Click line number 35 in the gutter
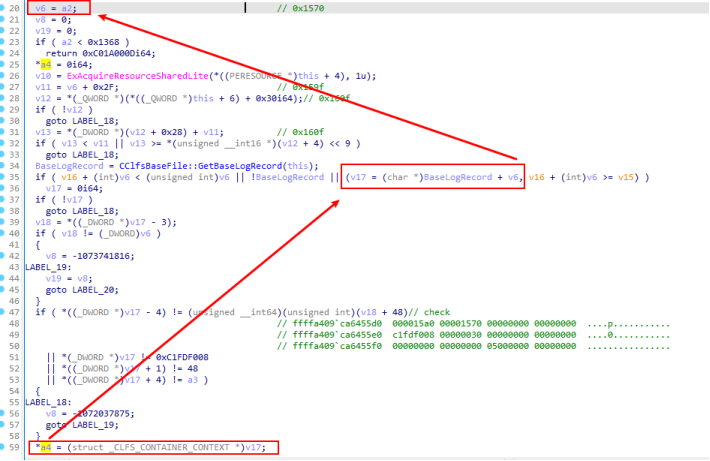 pos(14,177)
